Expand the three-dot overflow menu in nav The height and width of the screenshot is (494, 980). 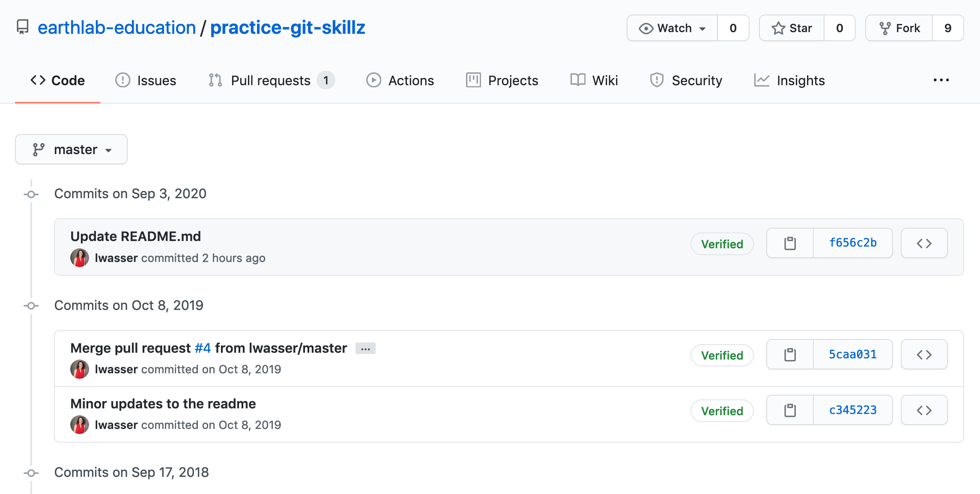click(x=941, y=80)
